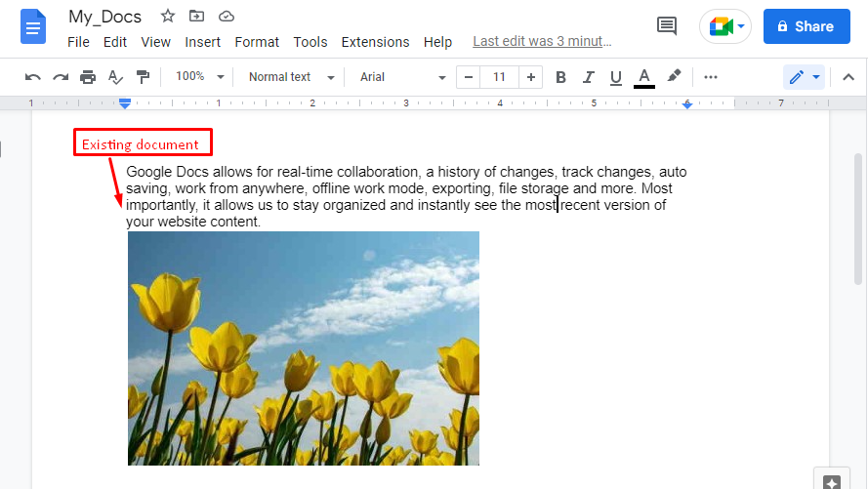Viewport: 868px width, 489px height.
Task: Star the My_Docs document
Action: pyautogui.click(x=168, y=16)
